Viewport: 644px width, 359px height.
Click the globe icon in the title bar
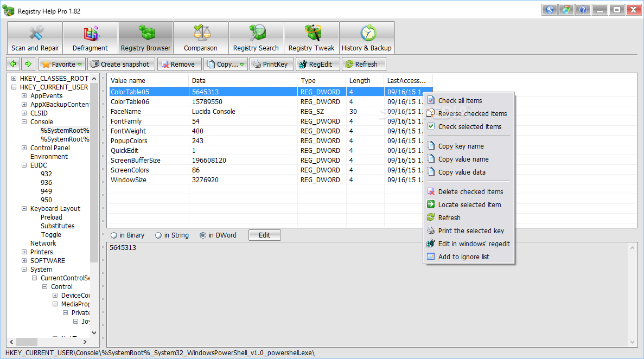click(549, 10)
